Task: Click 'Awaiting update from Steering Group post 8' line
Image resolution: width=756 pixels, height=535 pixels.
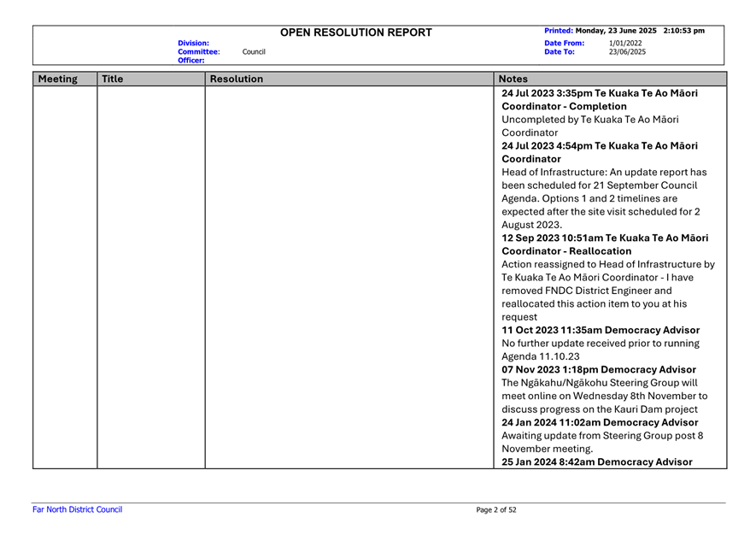Action: [x=602, y=436]
